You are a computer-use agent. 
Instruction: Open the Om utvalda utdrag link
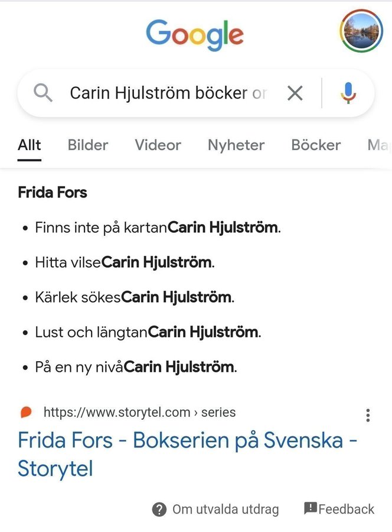226,510
